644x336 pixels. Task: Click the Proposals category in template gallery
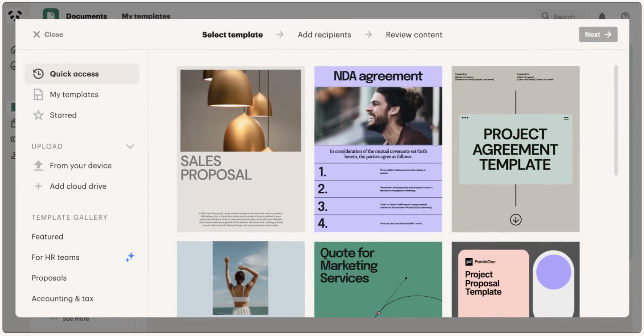[49, 278]
